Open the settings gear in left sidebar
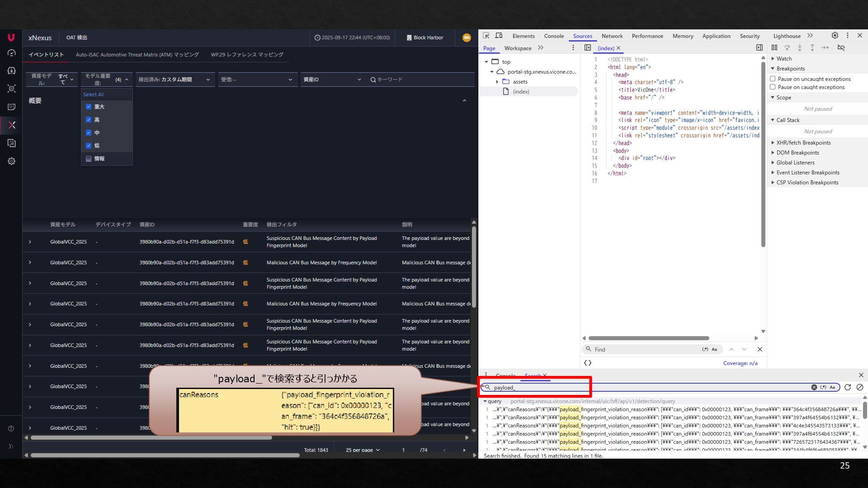The width and height of the screenshot is (868, 488). point(12,161)
